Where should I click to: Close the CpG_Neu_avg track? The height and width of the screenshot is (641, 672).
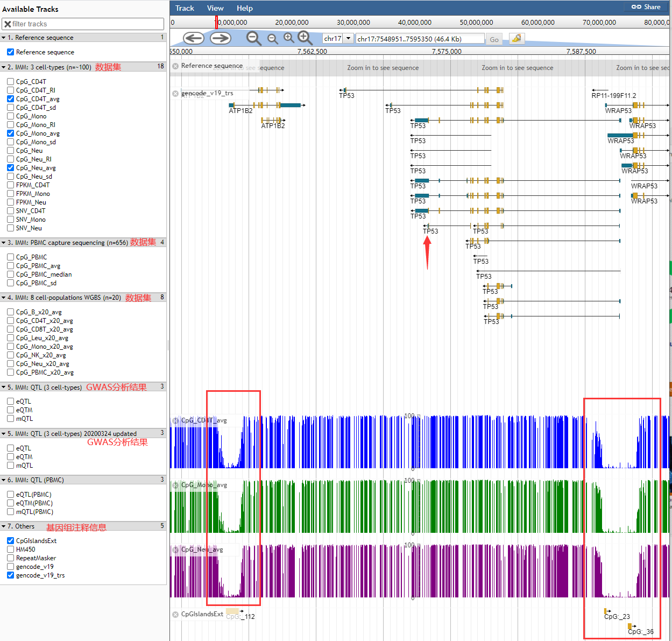click(175, 550)
